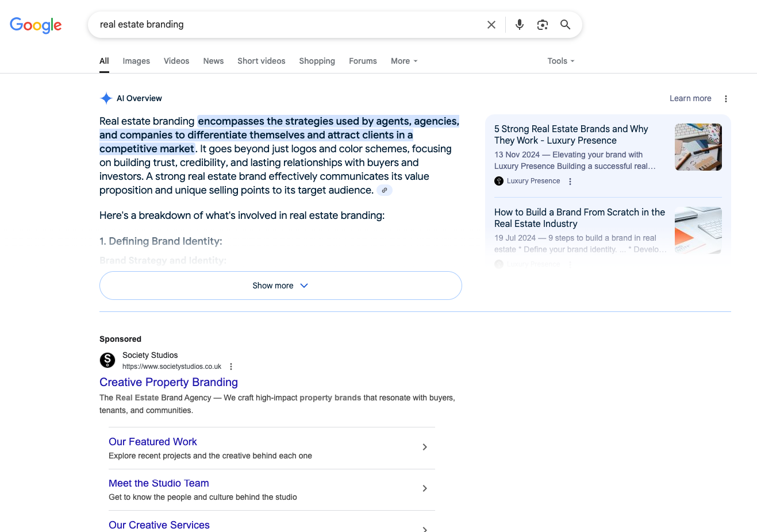The image size is (757, 532).
Task: Click the Luxury Presence favicon
Action: pyautogui.click(x=499, y=181)
